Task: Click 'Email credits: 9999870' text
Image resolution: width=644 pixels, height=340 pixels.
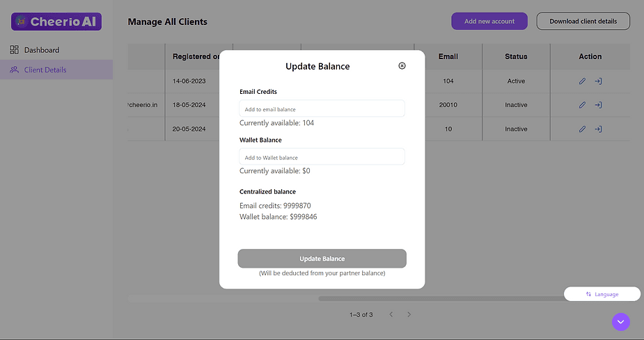Action: [x=275, y=206]
